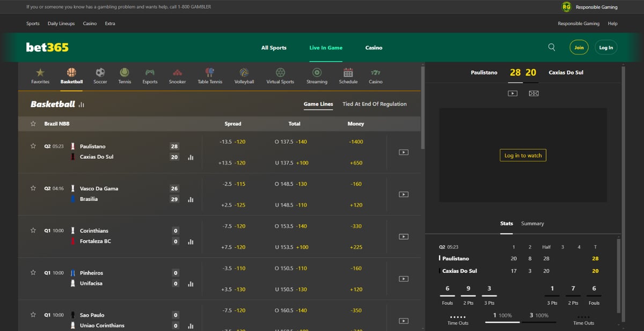
Task: Favorite the Brazil NBB league
Action: click(33, 124)
